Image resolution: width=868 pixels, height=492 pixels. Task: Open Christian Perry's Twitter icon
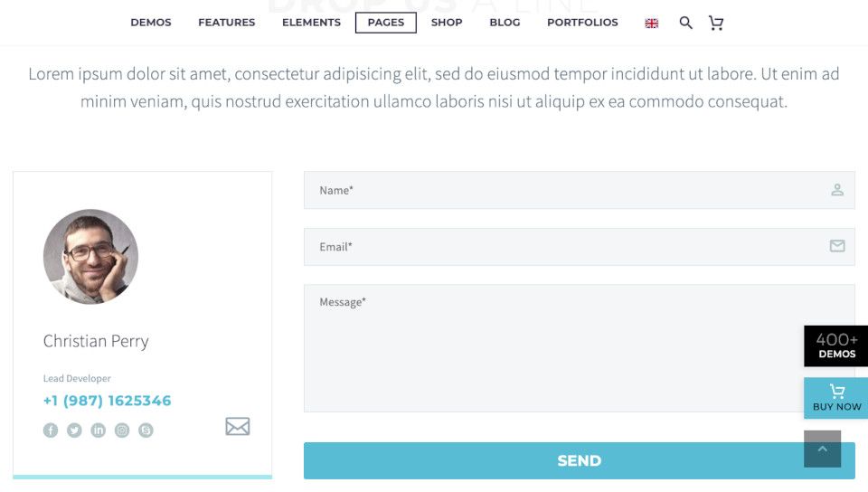74,430
